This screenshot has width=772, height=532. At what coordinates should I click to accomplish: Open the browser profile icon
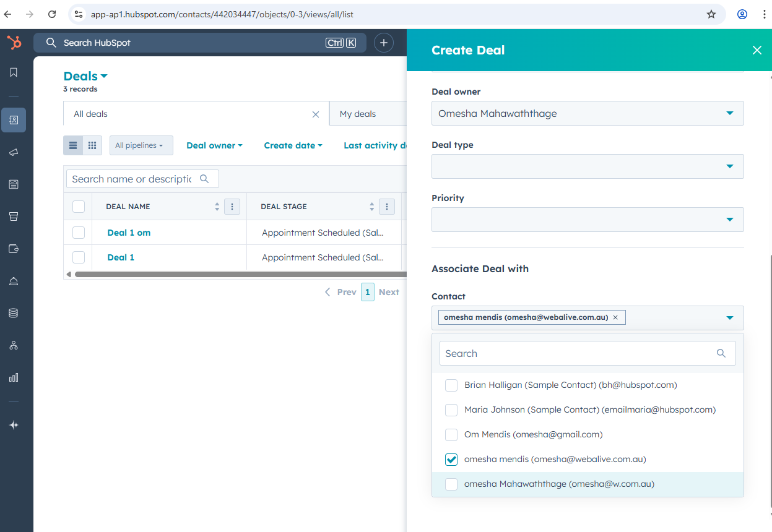[x=742, y=14]
